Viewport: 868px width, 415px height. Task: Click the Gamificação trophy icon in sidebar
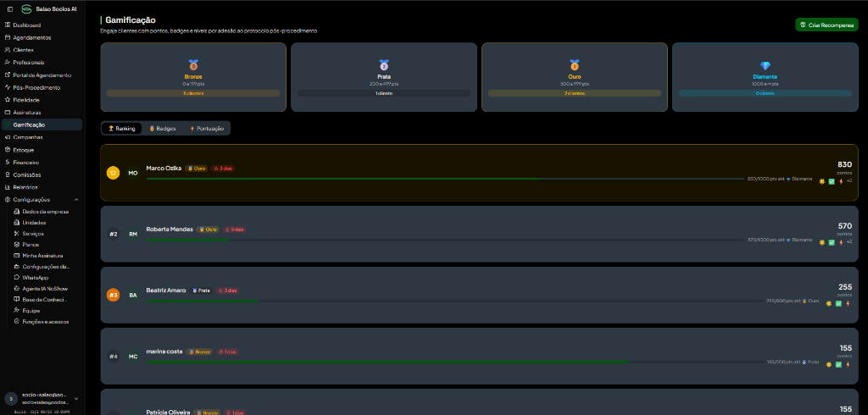[x=7, y=125]
